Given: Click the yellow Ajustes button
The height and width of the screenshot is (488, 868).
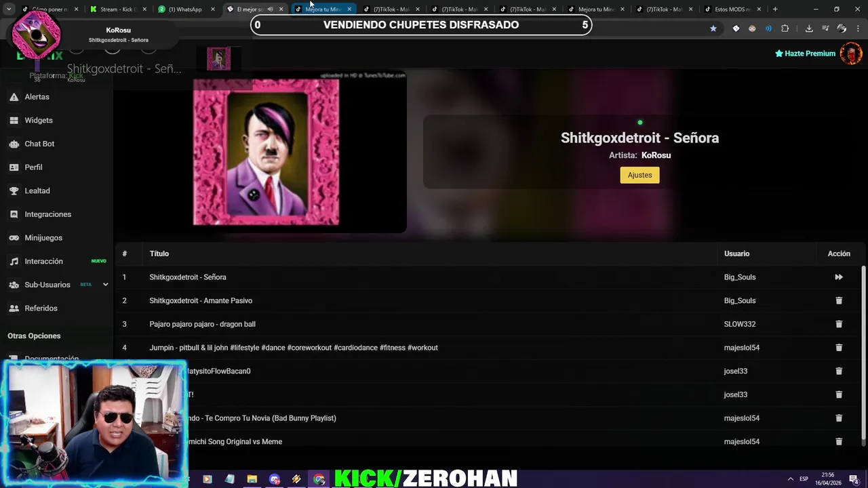Looking at the screenshot, I should click(639, 175).
